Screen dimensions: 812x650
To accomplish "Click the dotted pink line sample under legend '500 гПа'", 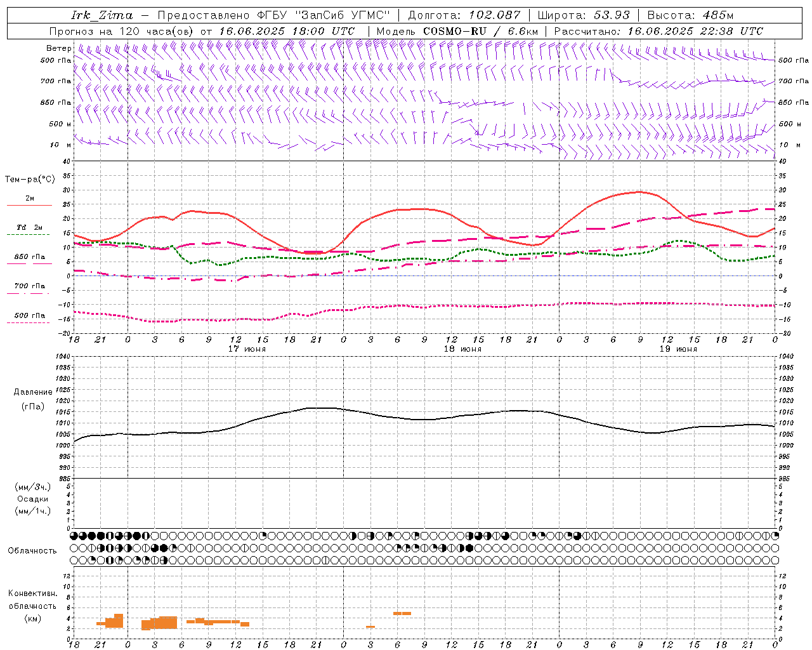I will pyautogui.click(x=28, y=322).
